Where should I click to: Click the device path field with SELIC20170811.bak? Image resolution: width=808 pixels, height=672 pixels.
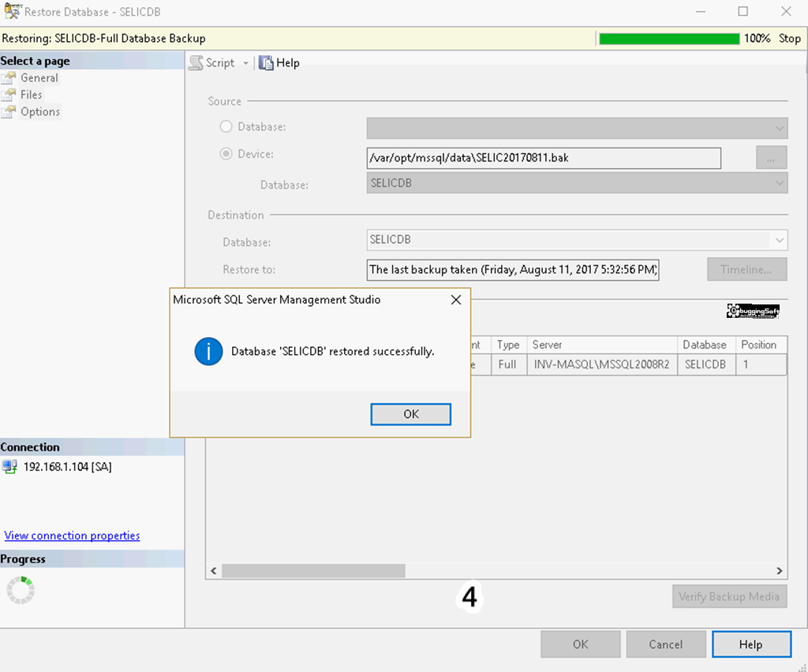click(544, 158)
